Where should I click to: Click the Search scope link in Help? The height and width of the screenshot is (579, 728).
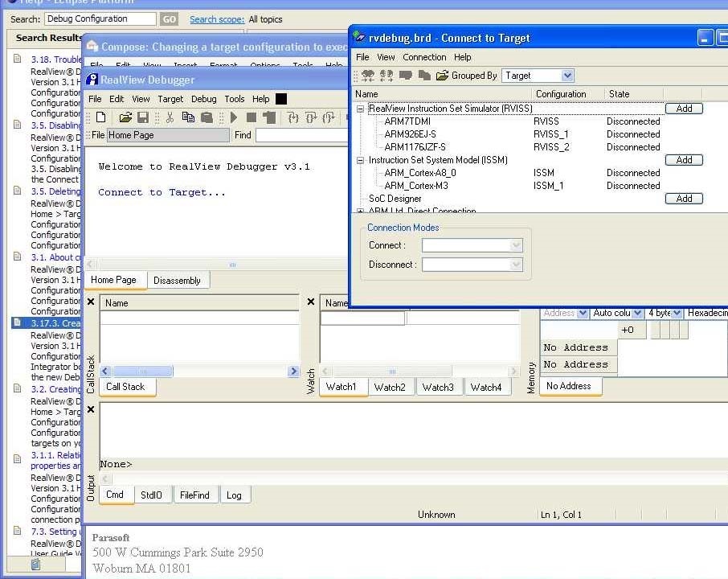tap(217, 19)
